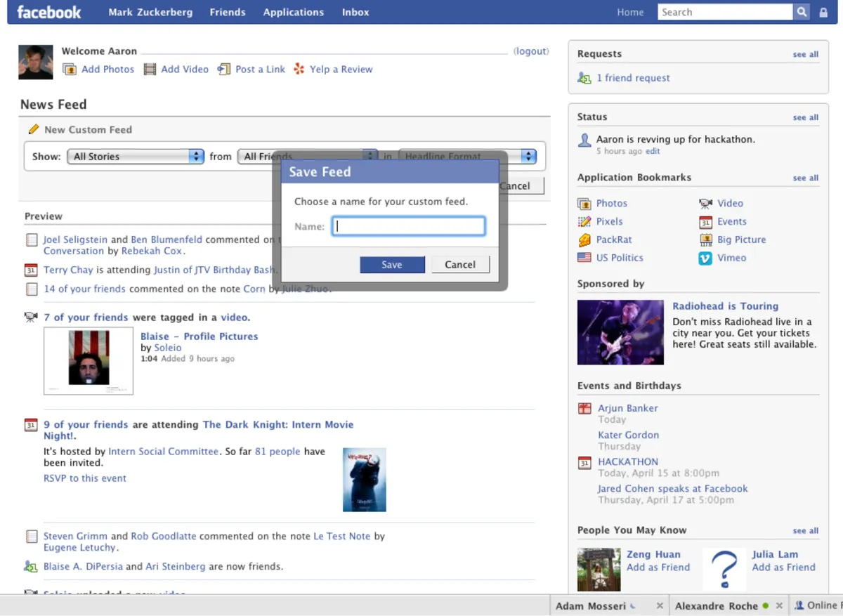Open the Blaise Profile Pictures video thumbnail

89,361
